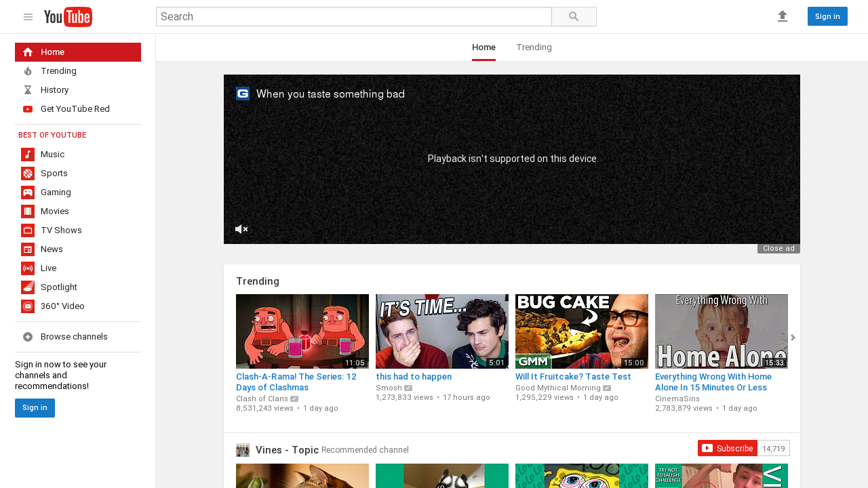The width and height of the screenshot is (868, 488).
Task: Open the CinemaSins channel link
Action: pos(677,399)
